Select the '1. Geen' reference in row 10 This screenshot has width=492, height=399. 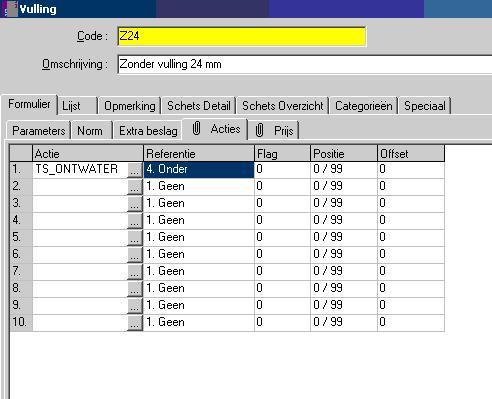coord(199,323)
